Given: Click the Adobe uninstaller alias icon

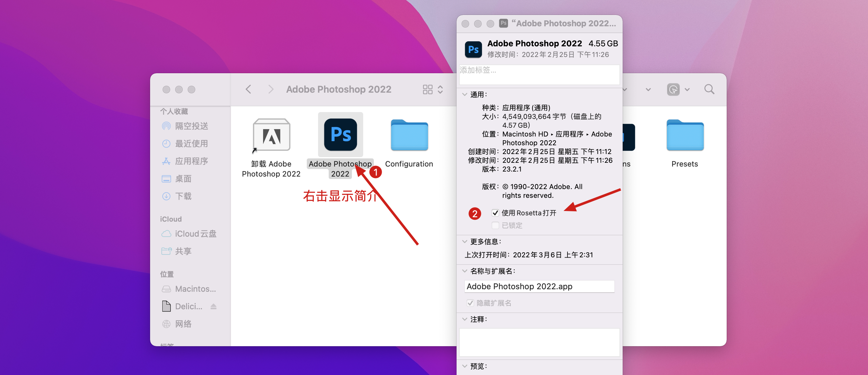Looking at the screenshot, I should coord(271,135).
